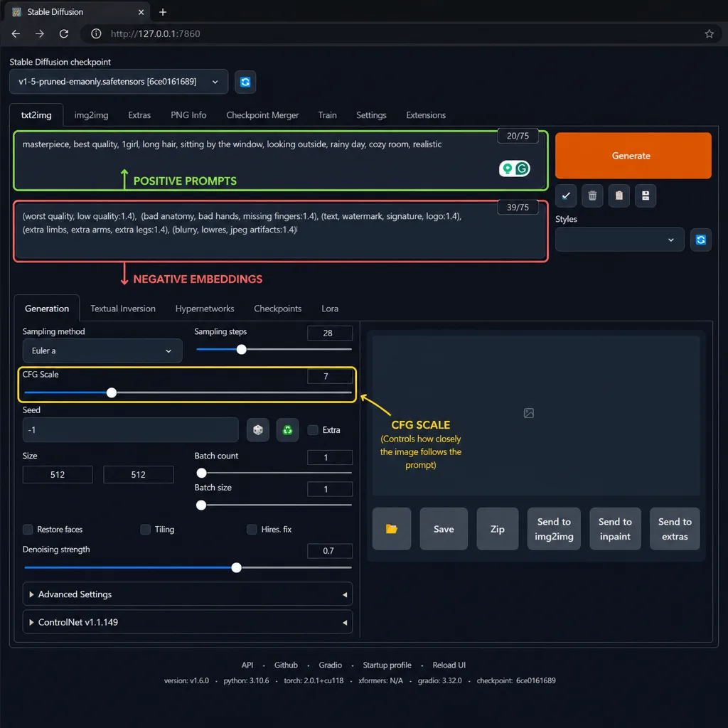
Task: Open the Startup profile link
Action: click(x=387, y=665)
